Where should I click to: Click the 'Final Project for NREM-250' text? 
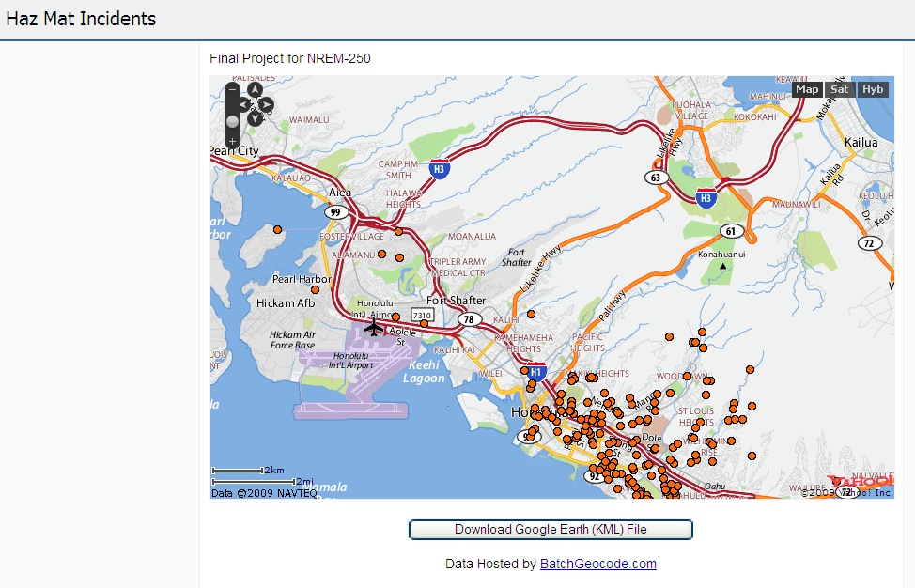(290, 58)
